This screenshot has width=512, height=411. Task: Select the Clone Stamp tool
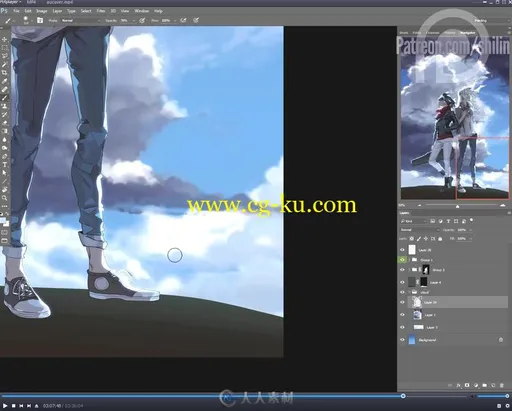point(5,106)
